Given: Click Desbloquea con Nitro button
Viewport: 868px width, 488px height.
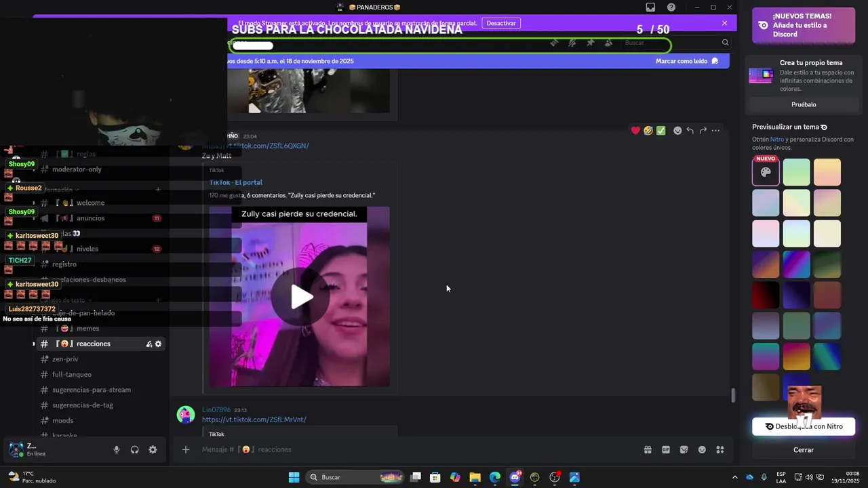Looking at the screenshot, I should pyautogui.click(x=804, y=426).
